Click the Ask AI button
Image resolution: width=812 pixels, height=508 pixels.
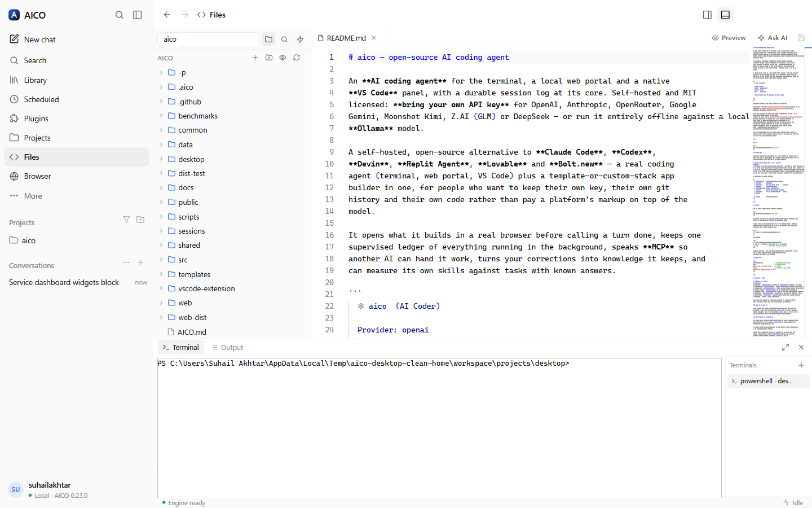(773, 38)
